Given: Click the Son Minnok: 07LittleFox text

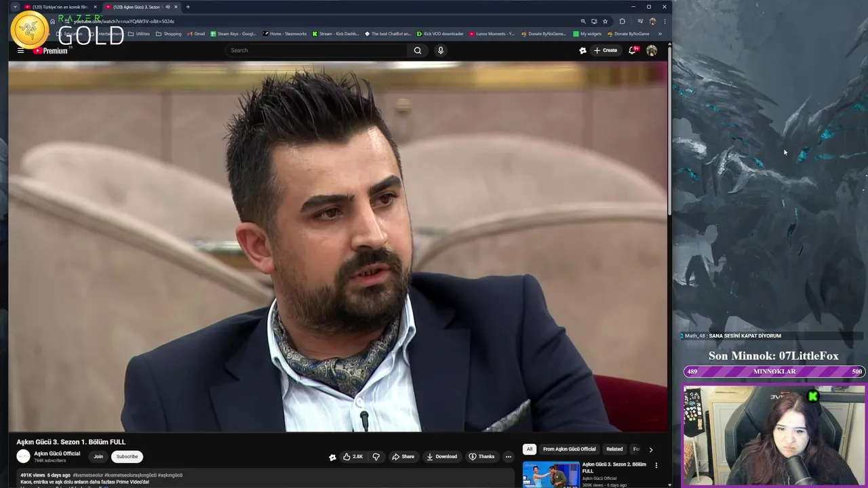Looking at the screenshot, I should point(774,356).
